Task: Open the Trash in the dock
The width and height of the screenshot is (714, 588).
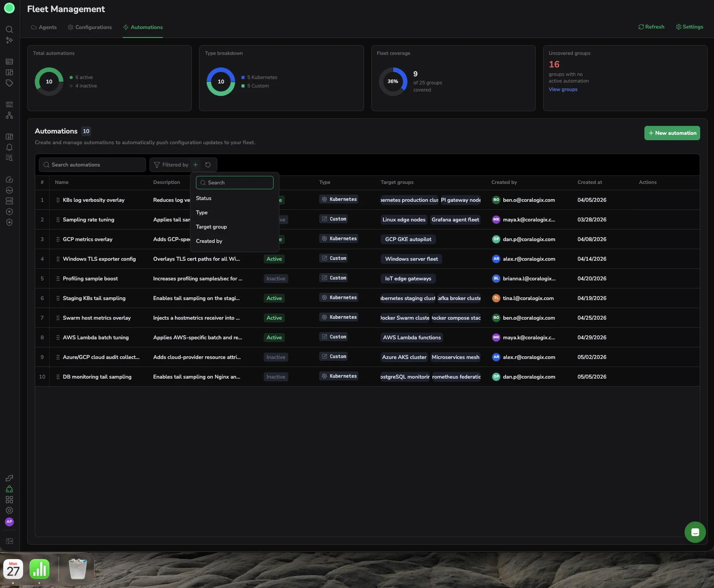Action: [x=78, y=569]
